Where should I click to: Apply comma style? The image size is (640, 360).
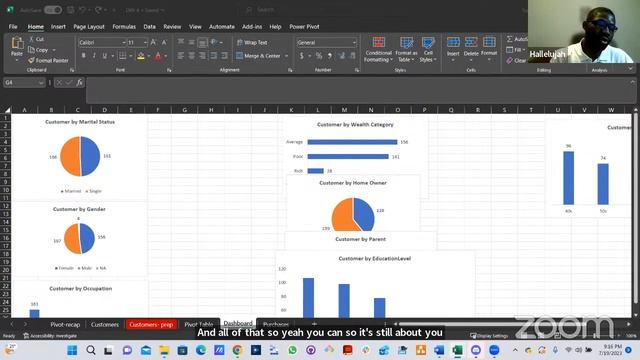(329, 56)
